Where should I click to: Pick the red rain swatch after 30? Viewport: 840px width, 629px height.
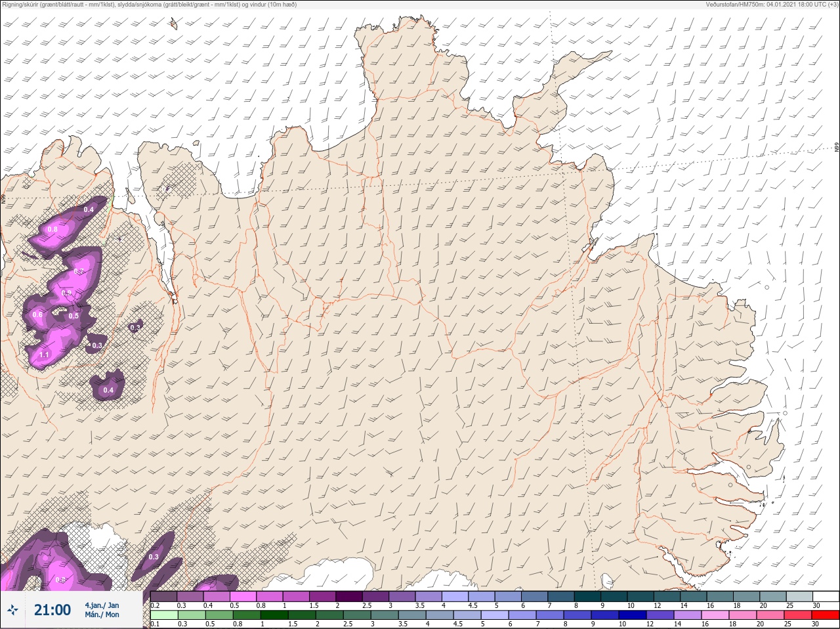point(825,615)
